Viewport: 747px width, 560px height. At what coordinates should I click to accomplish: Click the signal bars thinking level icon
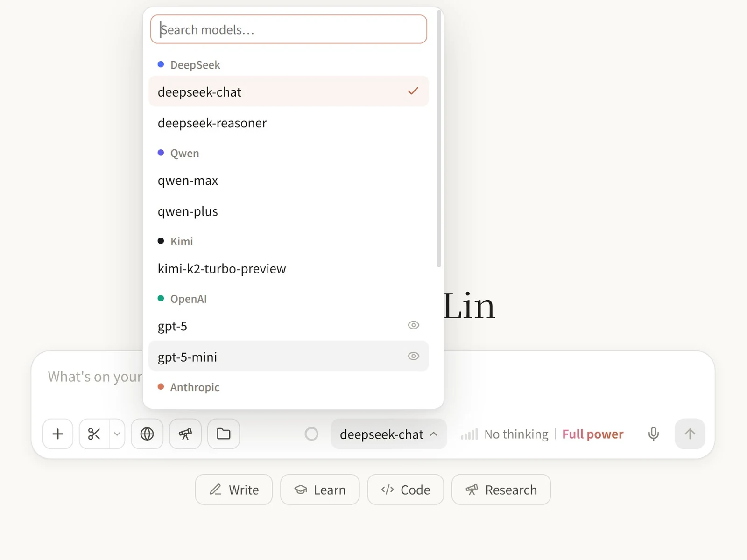[x=469, y=434]
